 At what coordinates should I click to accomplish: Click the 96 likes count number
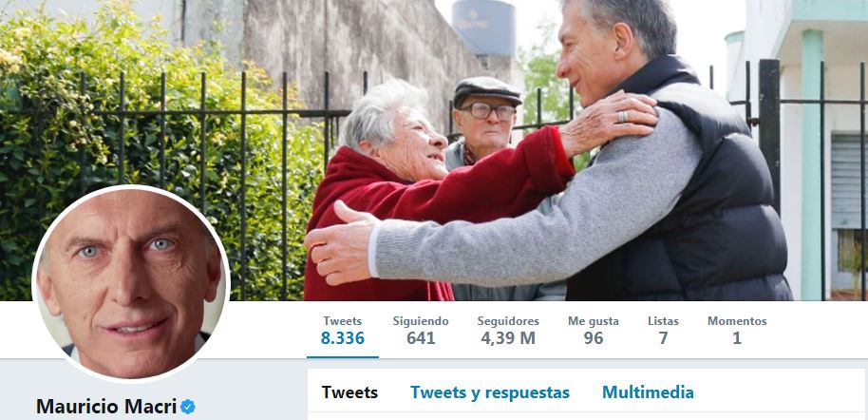tap(594, 338)
